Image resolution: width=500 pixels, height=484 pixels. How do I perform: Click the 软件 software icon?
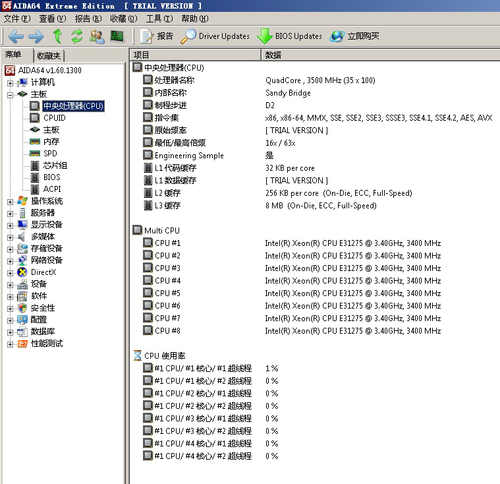(22, 296)
